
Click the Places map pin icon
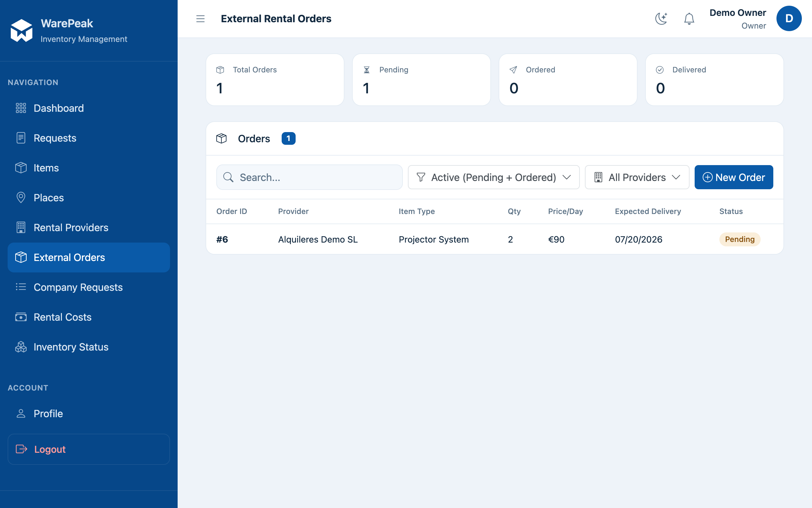point(21,197)
